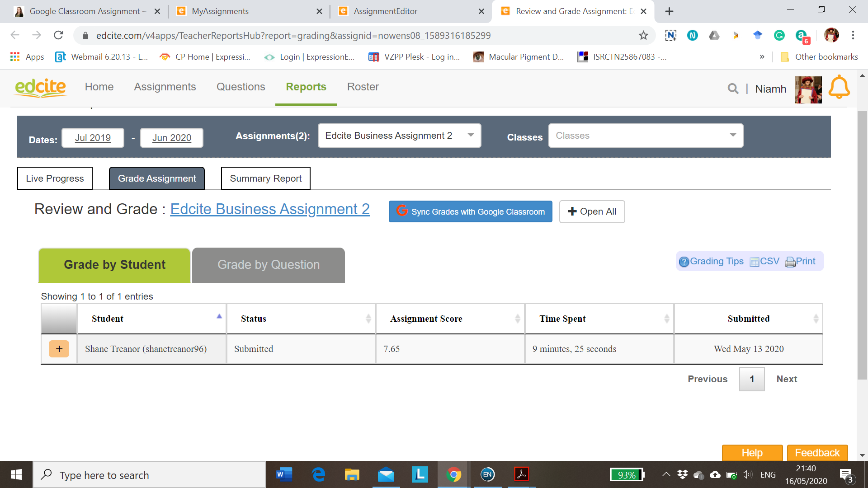Click the Edcite logo to go home
This screenshot has width=868, height=488.
click(x=40, y=87)
